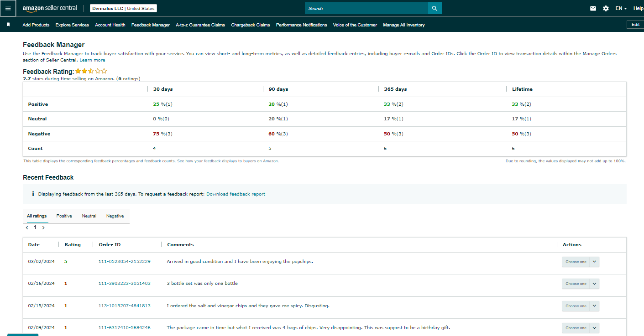
Task: Open Actions dropdown for order 111-3903223-3051403
Action: pos(581,284)
